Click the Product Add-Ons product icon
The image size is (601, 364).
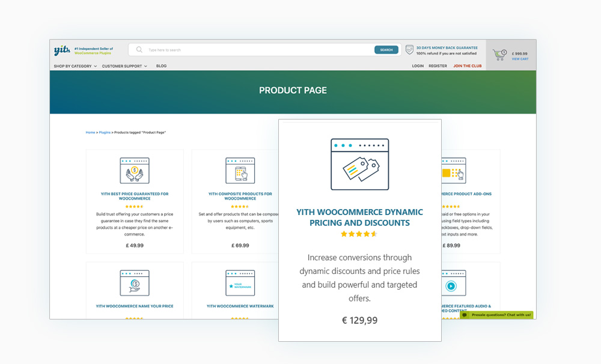(454, 171)
